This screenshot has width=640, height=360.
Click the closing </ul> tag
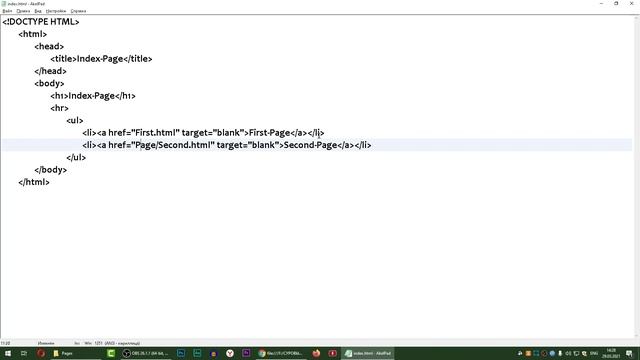76,158
